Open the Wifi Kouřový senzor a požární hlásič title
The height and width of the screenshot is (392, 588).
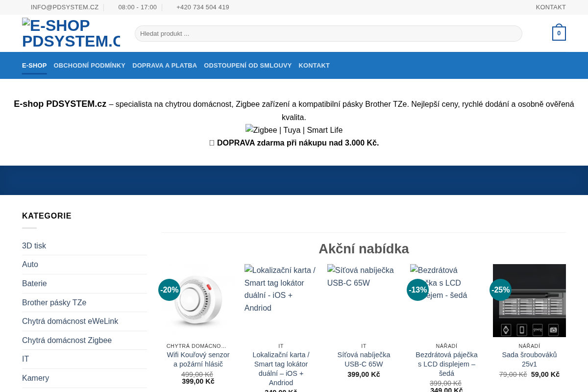tap(198, 359)
